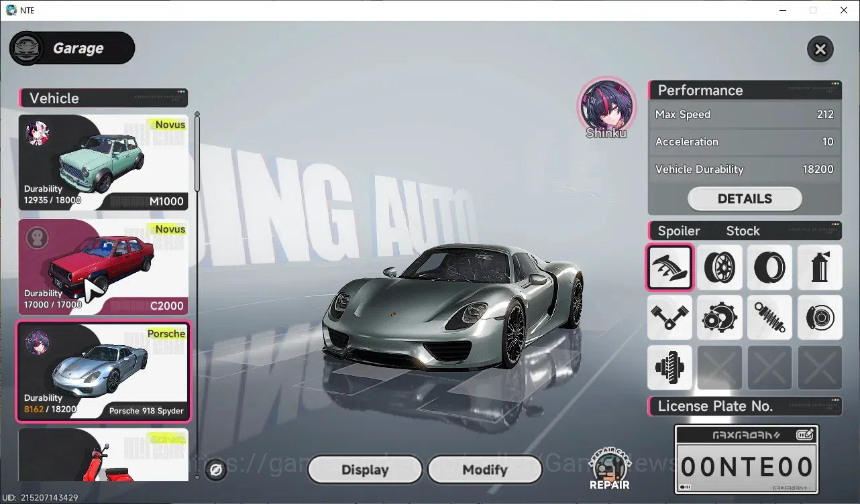860x504 pixels.
Task: Click the vehicle list scrollbar
Action: click(x=197, y=153)
